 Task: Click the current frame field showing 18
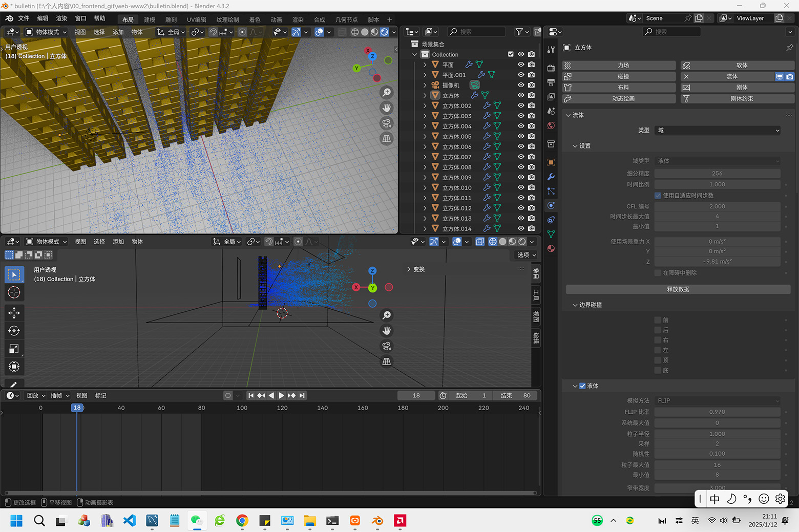coord(416,395)
